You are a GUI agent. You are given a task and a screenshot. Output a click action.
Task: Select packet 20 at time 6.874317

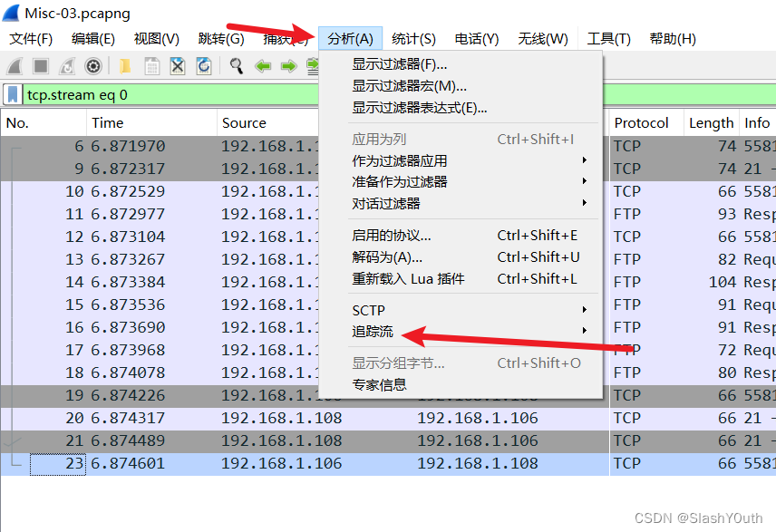388,419
